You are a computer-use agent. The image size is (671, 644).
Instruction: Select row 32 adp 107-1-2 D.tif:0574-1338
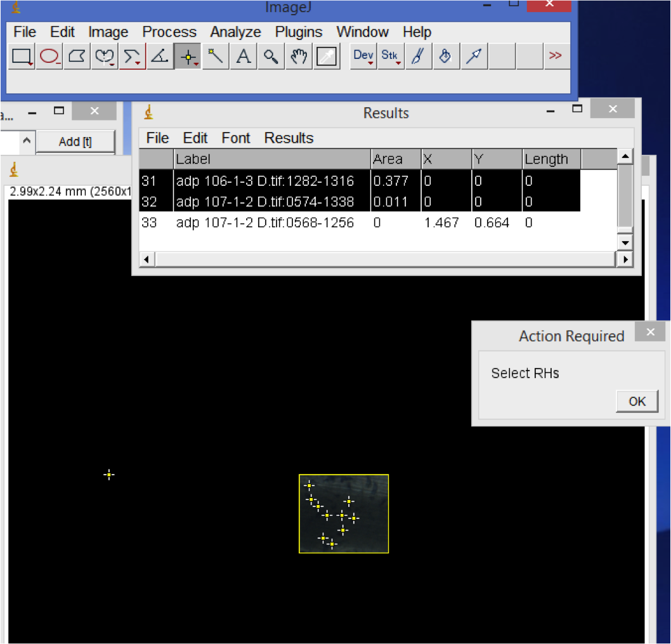[360, 202]
